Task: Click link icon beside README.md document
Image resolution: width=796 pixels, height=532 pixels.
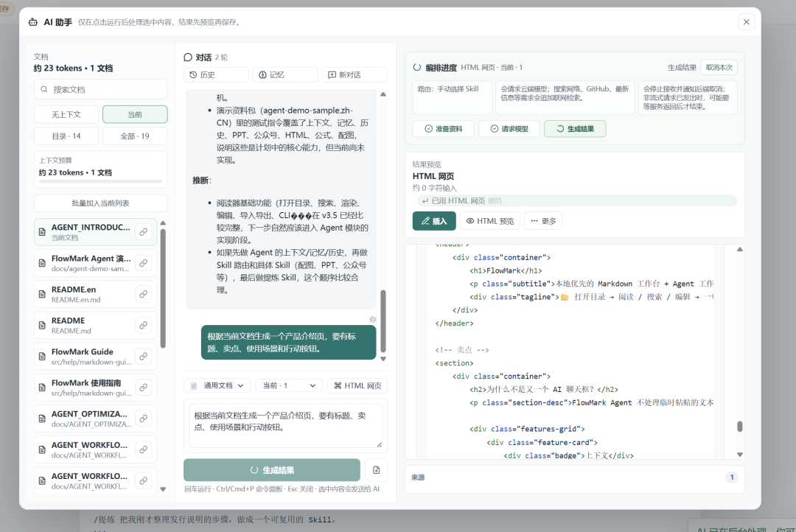Action: pyautogui.click(x=144, y=325)
